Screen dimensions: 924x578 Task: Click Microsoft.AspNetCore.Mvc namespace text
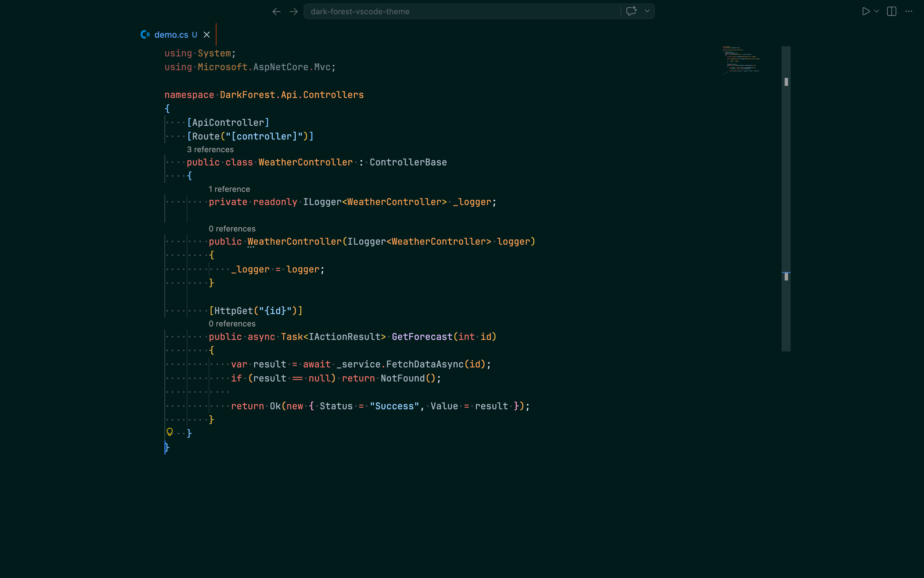click(x=264, y=67)
